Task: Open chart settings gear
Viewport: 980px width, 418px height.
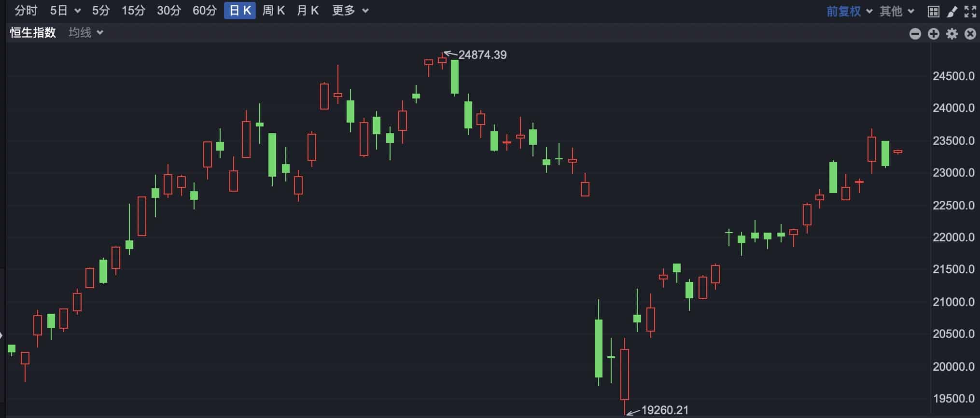Action: pyautogui.click(x=952, y=34)
